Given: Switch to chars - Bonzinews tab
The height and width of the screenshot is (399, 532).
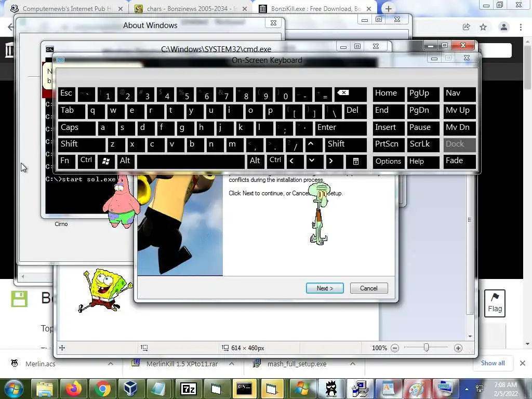Looking at the screenshot, I should (190, 8).
